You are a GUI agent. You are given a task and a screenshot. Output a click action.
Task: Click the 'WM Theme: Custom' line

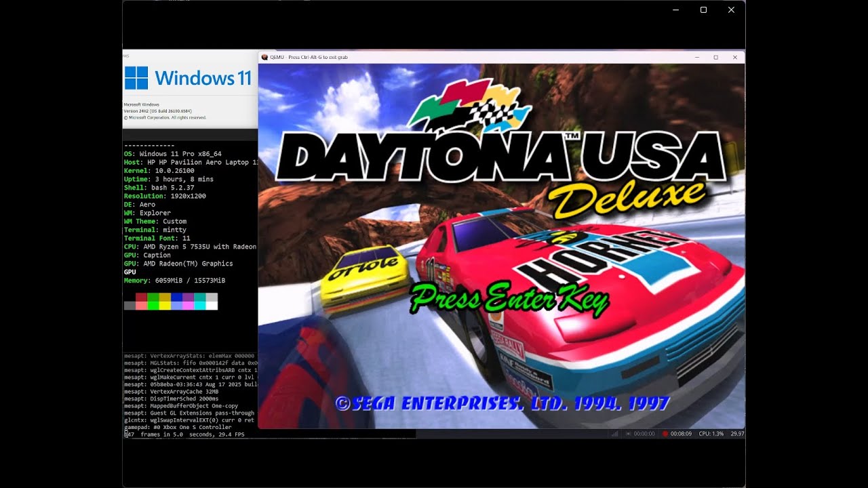pyautogui.click(x=155, y=222)
